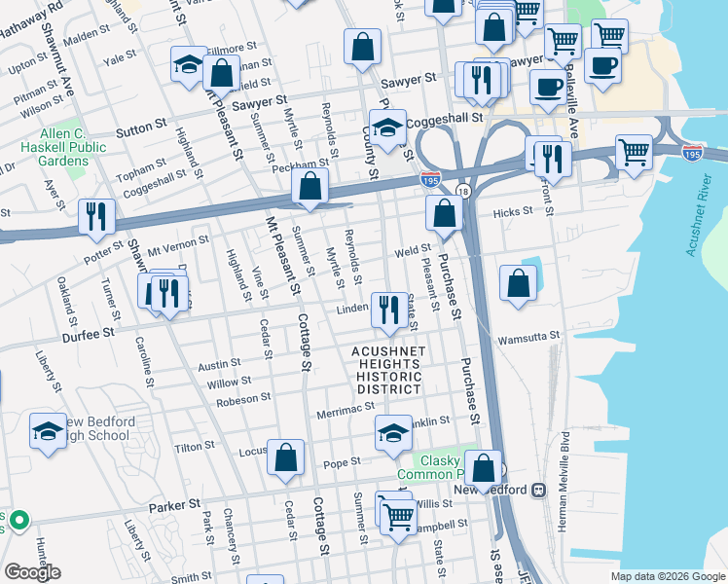
Task: Click the Austin St label
Action: [220, 364]
